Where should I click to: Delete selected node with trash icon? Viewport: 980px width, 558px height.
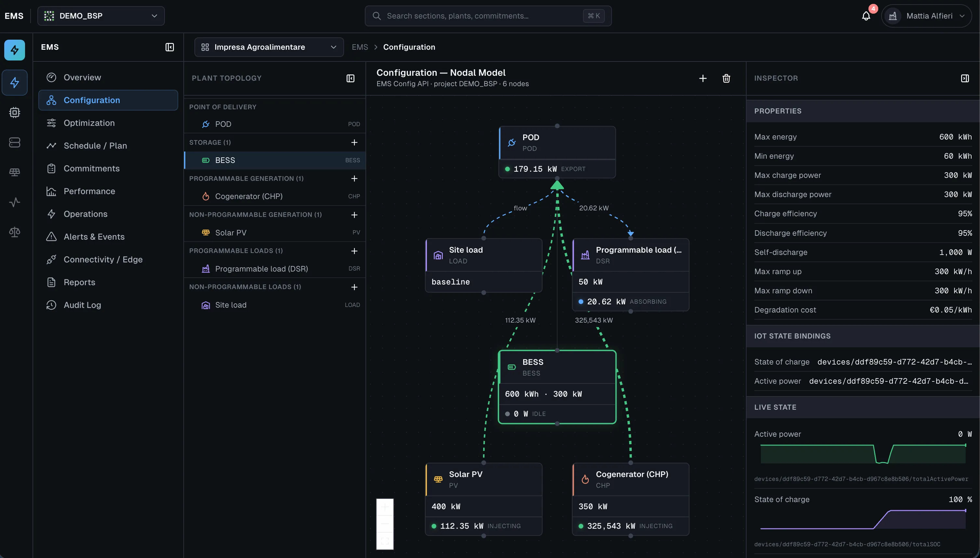[726, 78]
